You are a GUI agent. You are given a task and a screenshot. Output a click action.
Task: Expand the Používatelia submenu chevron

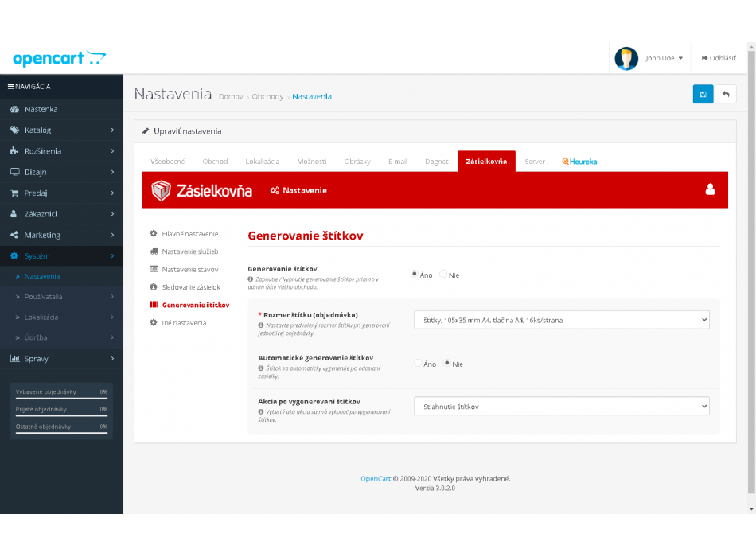tap(112, 297)
